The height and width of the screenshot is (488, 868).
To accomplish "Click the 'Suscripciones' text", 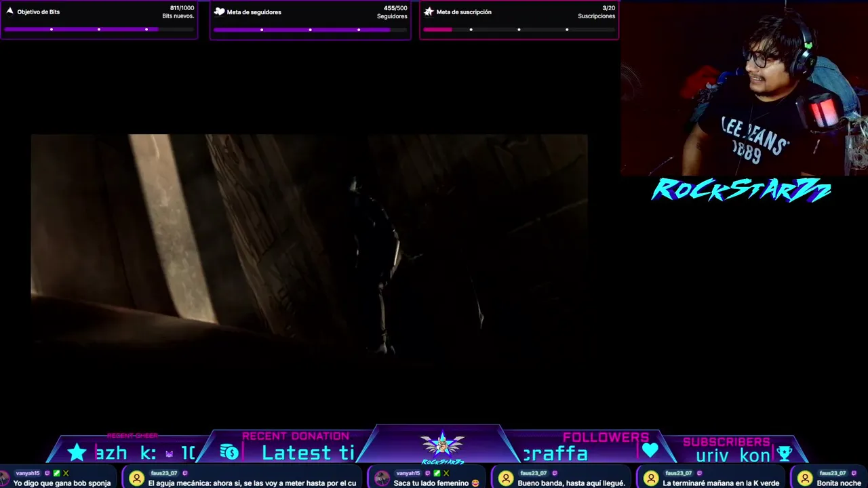I will tap(597, 16).
